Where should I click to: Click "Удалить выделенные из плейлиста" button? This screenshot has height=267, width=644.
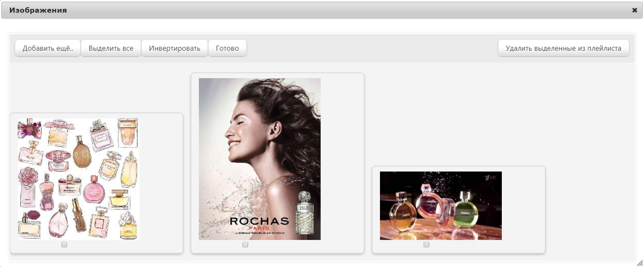(x=563, y=48)
